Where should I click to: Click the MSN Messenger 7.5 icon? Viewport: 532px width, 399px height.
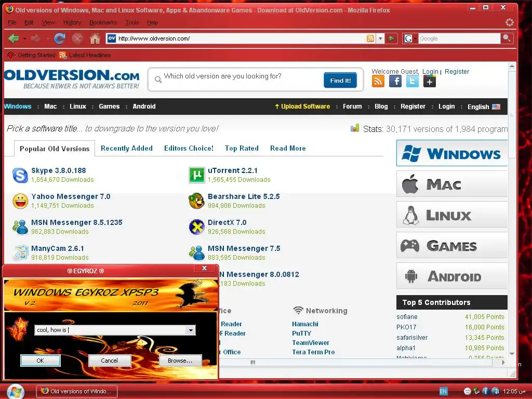(197, 253)
